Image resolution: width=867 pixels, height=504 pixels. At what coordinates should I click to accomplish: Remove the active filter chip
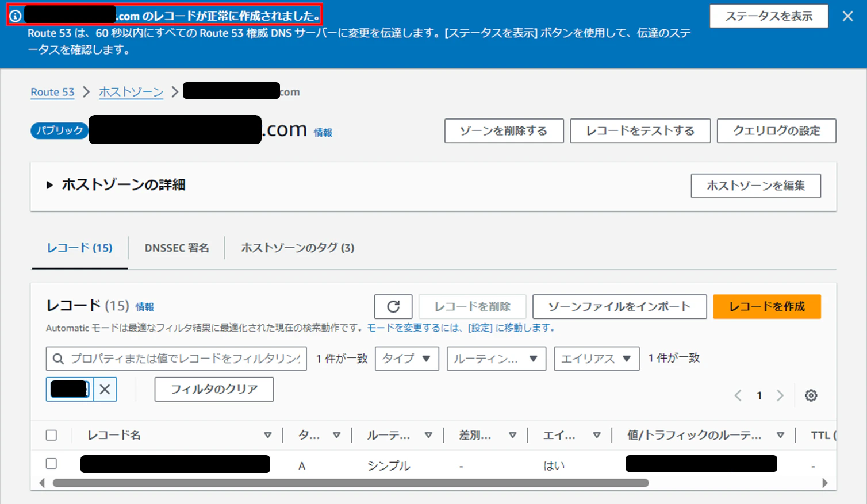(x=105, y=389)
